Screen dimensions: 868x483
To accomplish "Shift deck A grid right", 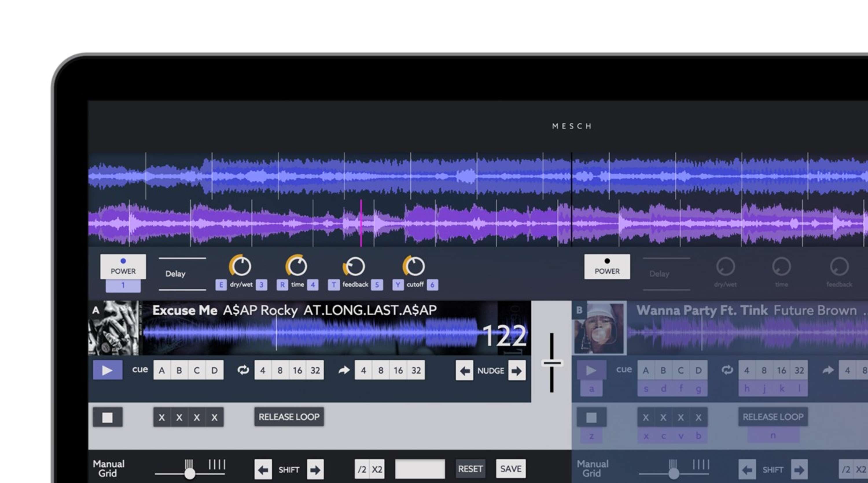I will 315,469.
